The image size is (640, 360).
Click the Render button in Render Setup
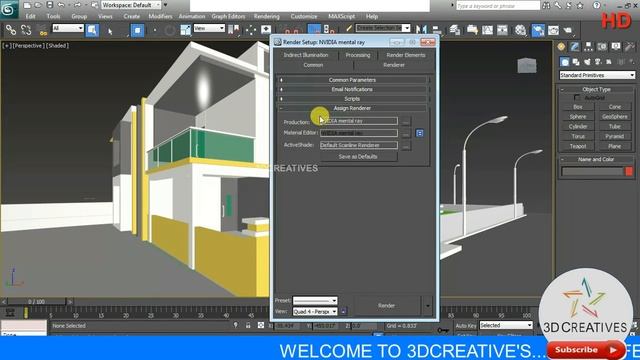tap(386, 305)
